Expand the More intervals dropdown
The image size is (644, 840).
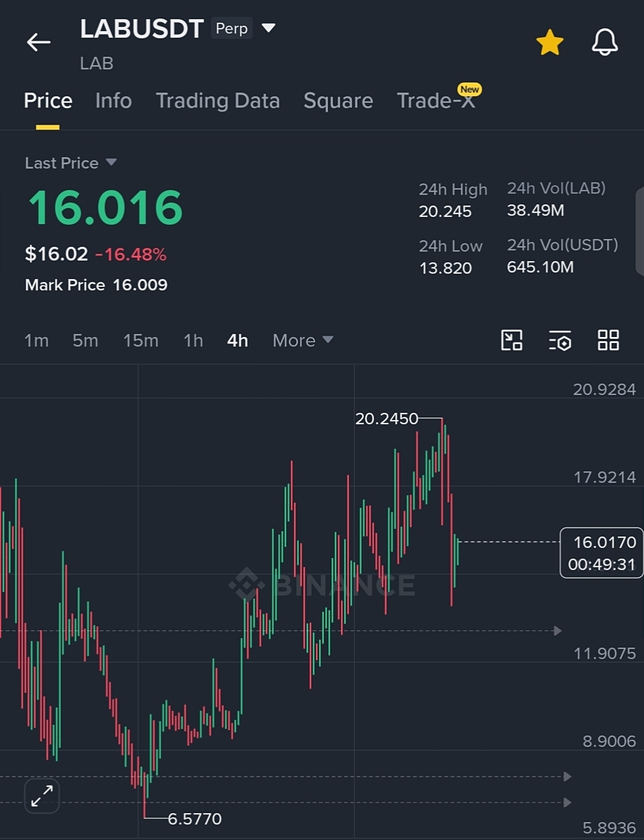pyautogui.click(x=303, y=341)
